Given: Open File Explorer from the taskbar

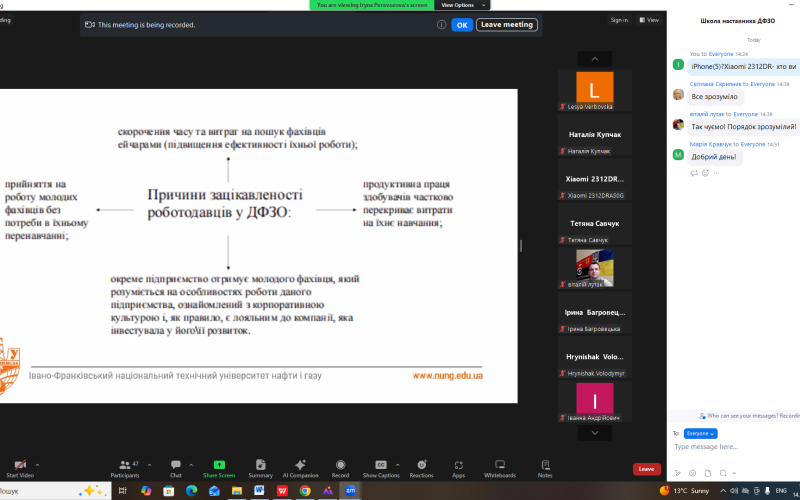Looking at the screenshot, I should pos(237,491).
